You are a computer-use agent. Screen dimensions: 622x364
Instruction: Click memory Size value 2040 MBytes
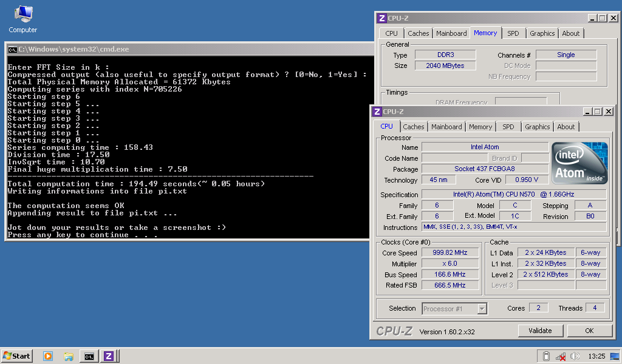pos(445,66)
